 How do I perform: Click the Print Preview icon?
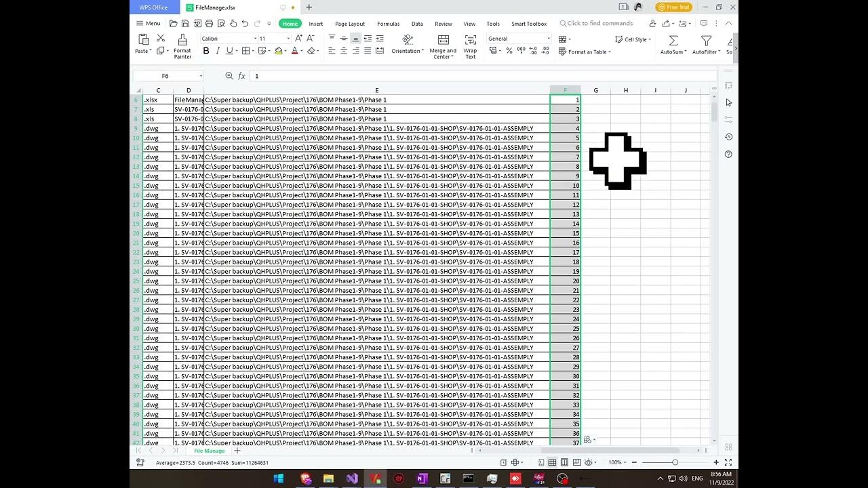(221, 24)
